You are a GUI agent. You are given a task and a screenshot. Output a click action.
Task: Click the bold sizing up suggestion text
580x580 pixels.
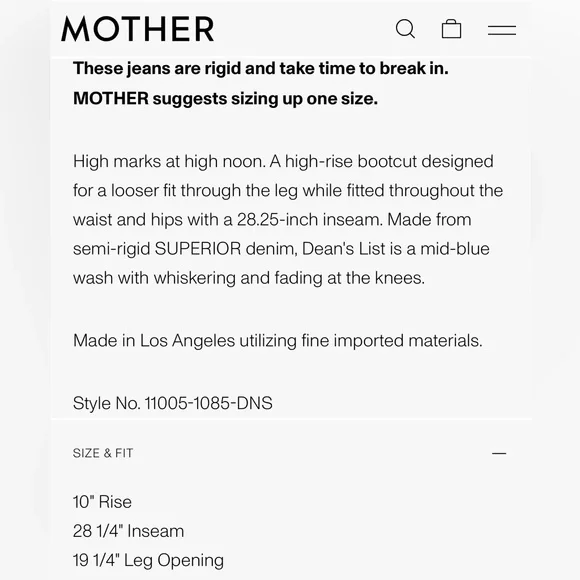point(225,98)
